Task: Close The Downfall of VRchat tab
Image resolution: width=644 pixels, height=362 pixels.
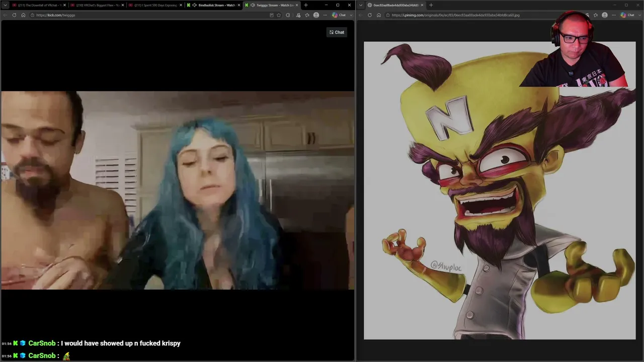Action: (x=64, y=5)
